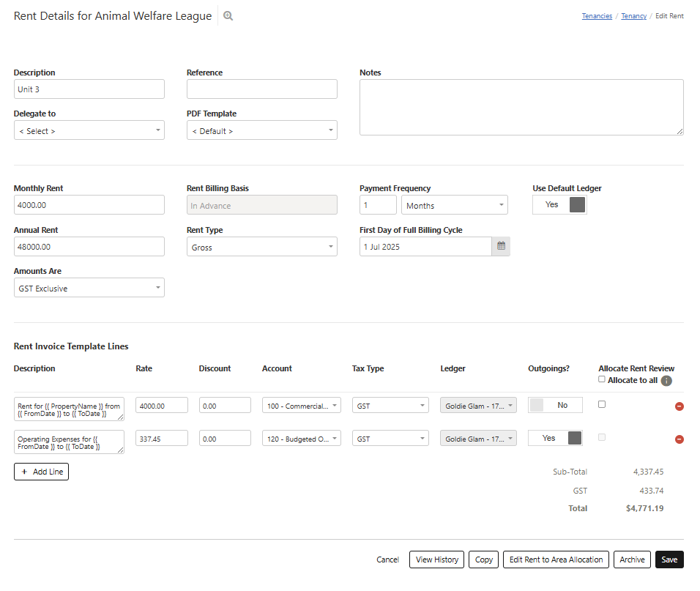The image size is (700, 591).
Task: Remove the Rent template line with the red minus icon
Action: pos(679,406)
